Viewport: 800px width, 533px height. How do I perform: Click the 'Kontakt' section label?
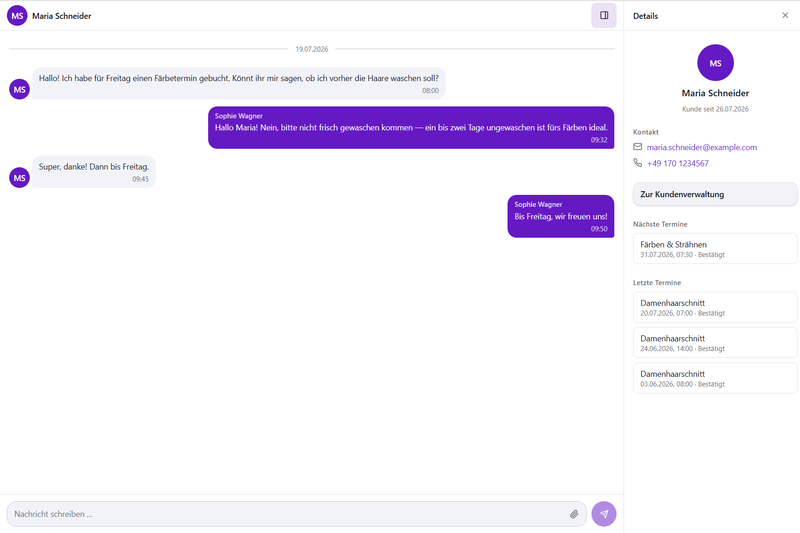[646, 132]
